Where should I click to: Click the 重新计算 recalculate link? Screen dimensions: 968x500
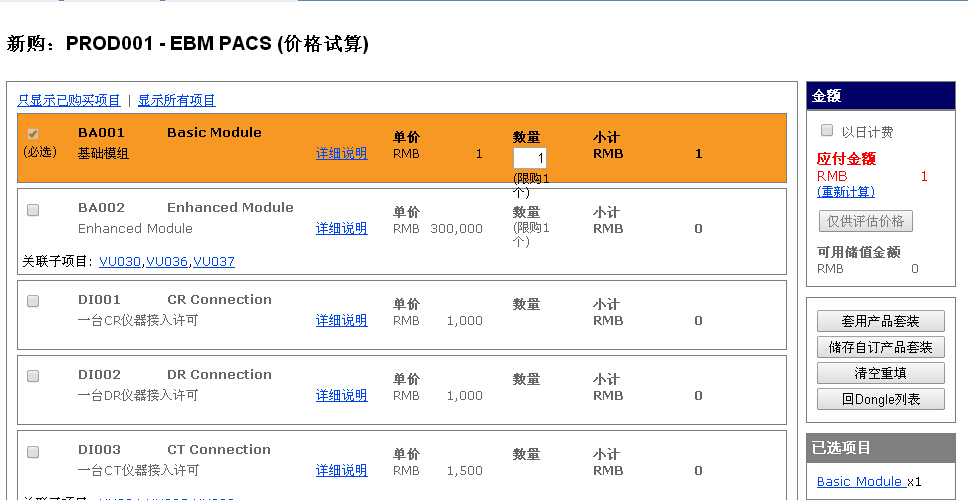[846, 192]
